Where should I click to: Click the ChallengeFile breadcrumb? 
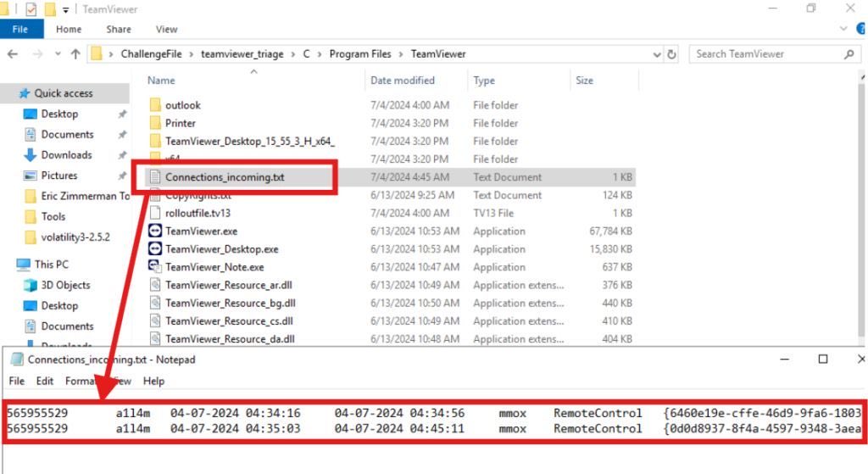click(151, 54)
